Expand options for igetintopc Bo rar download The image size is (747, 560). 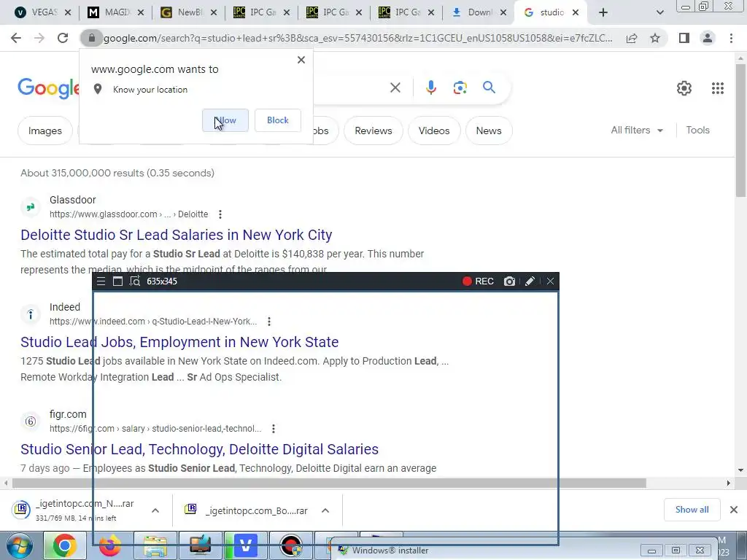325,510
